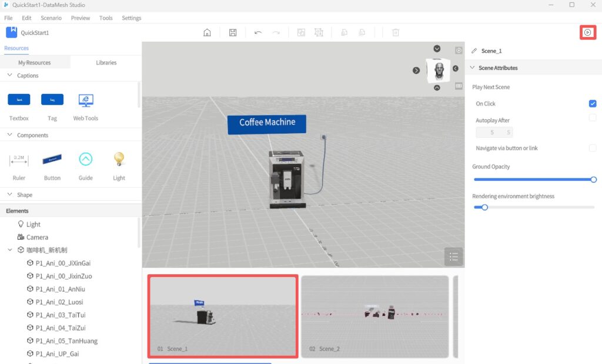Click the Home icon in toolbar
The height and width of the screenshot is (364, 602).
(207, 33)
